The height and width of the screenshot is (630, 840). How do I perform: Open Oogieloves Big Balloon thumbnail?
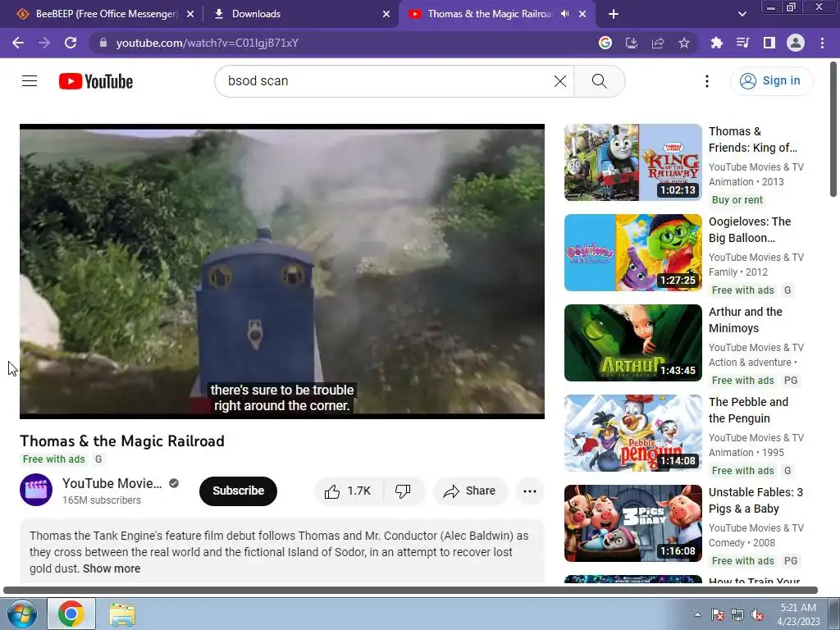click(x=632, y=253)
